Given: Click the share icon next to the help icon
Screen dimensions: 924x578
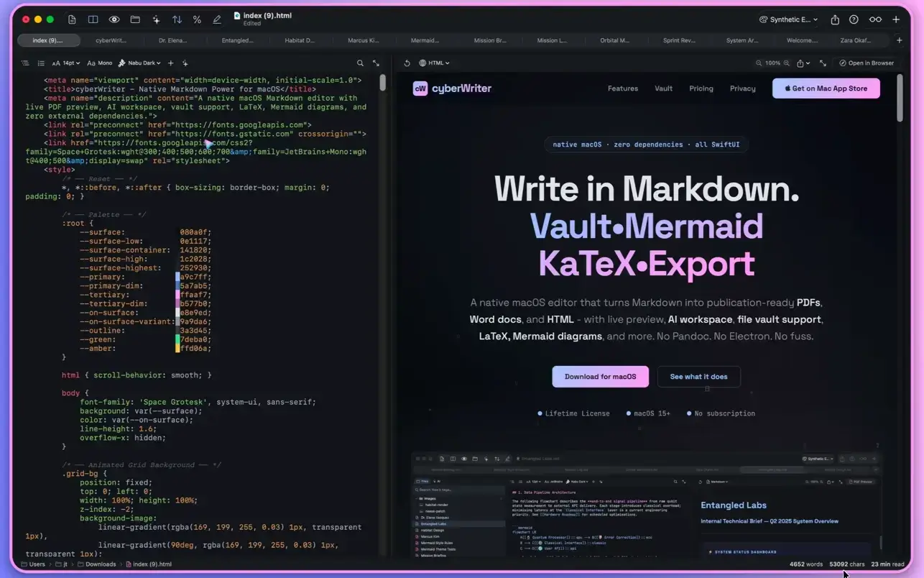Looking at the screenshot, I should [x=835, y=19].
